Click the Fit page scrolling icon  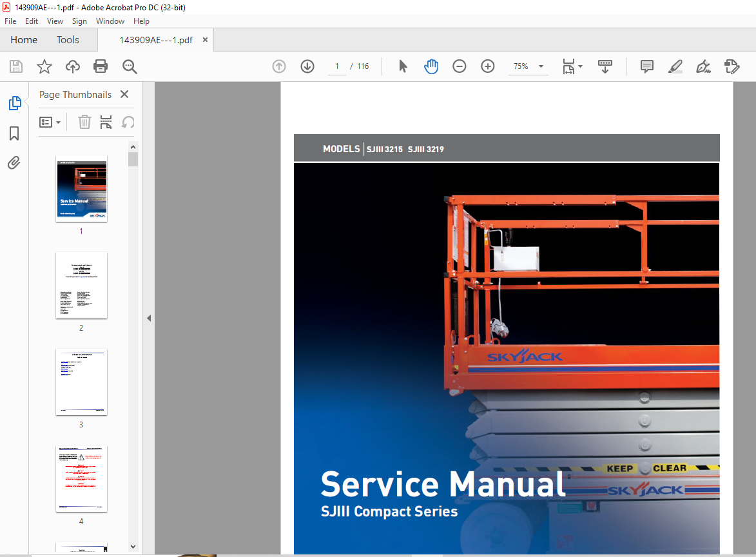(x=569, y=66)
